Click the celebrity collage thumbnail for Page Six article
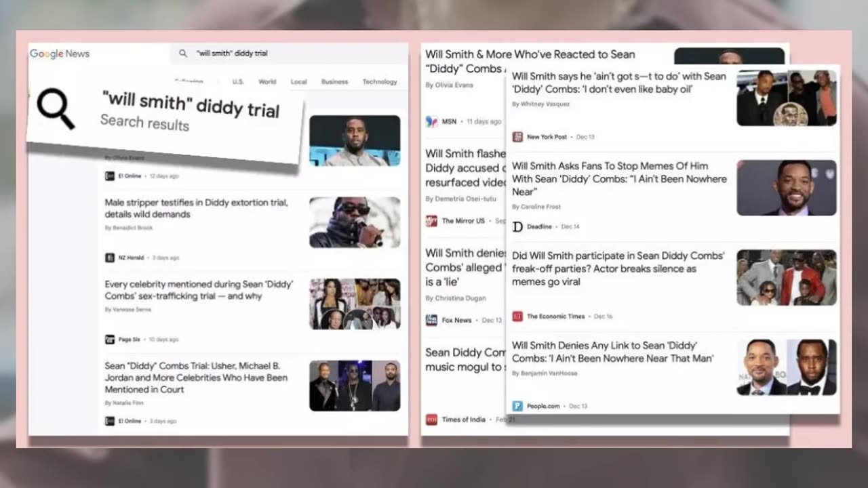The height and width of the screenshot is (488, 868). click(x=355, y=304)
